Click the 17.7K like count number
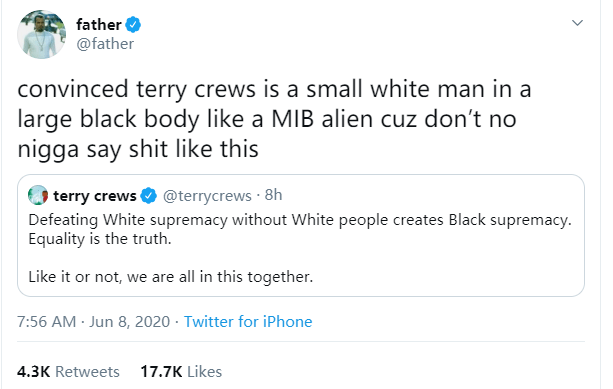The height and width of the screenshot is (389, 613). click(161, 371)
